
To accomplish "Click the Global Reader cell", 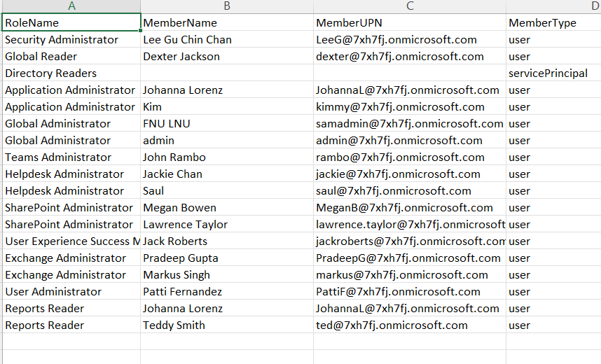I will [x=71, y=56].
